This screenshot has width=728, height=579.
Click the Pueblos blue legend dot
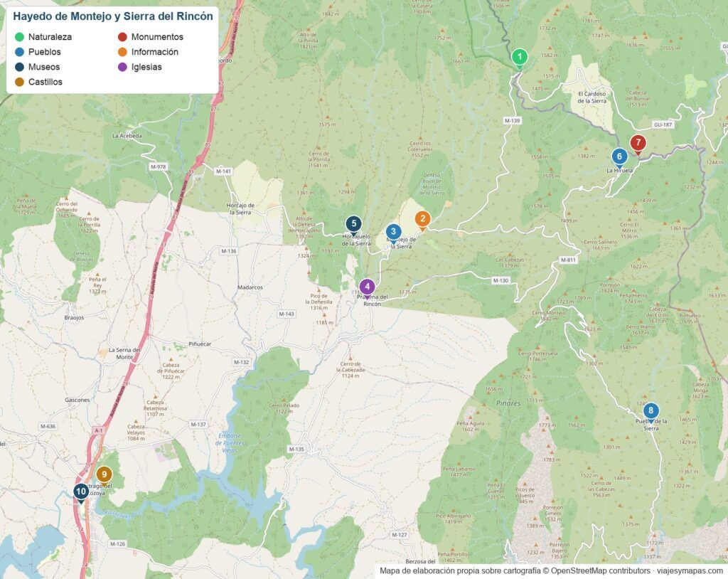tap(19, 52)
